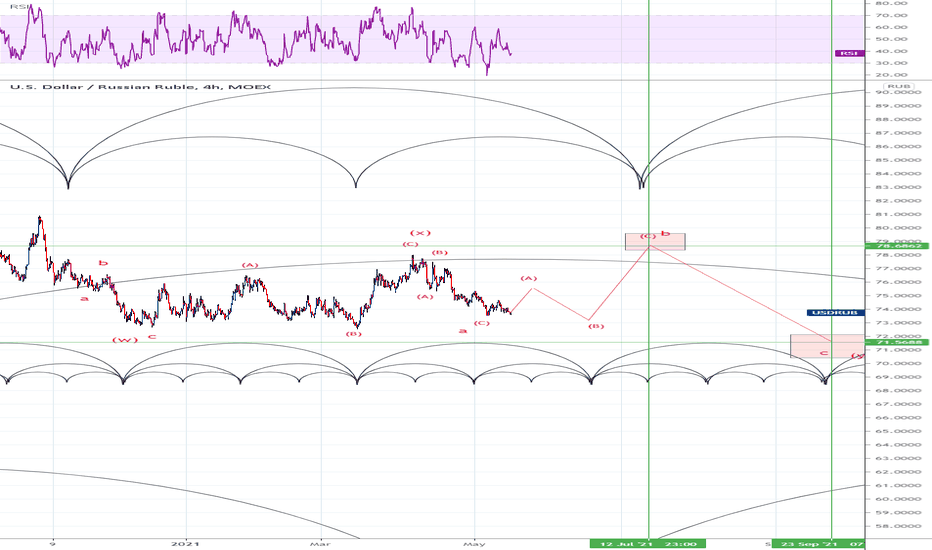Click 81.0000 on the price scale
The height and width of the screenshot is (550, 932).
pos(898,214)
